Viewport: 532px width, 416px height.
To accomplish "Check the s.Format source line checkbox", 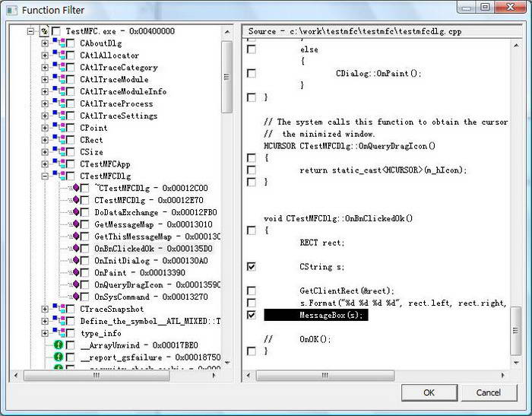I will click(252, 303).
